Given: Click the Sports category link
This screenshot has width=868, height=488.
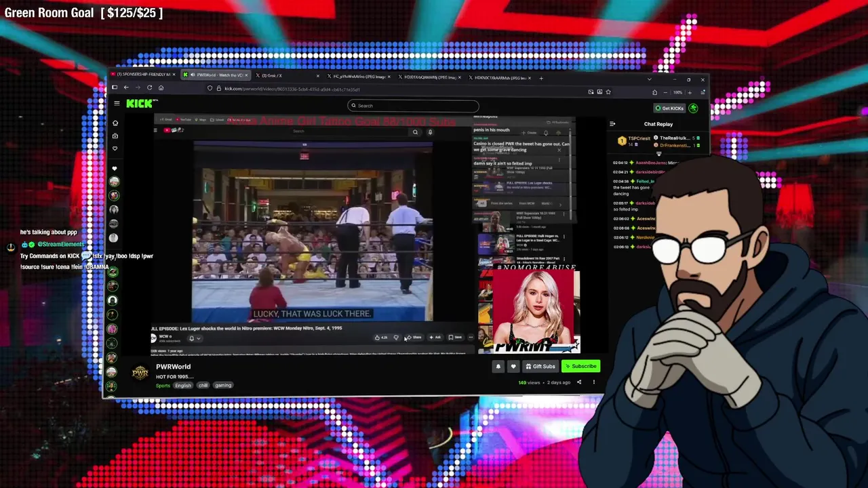Looking at the screenshot, I should 163,386.
